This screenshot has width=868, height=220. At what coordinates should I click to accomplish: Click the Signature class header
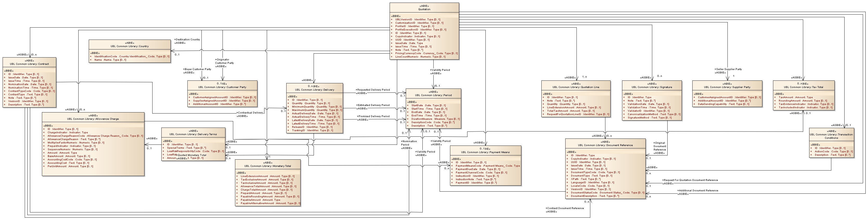point(652,87)
